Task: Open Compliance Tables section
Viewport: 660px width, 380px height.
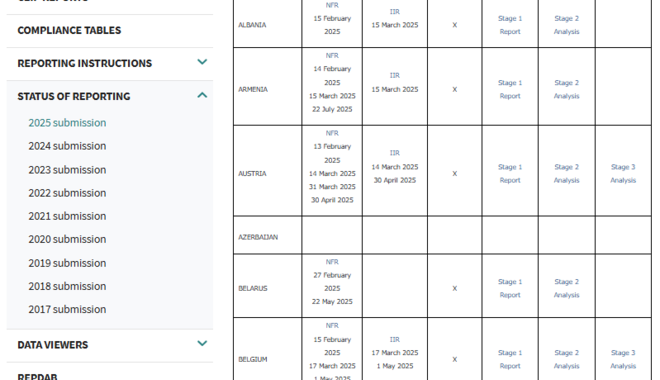Action: (69, 30)
